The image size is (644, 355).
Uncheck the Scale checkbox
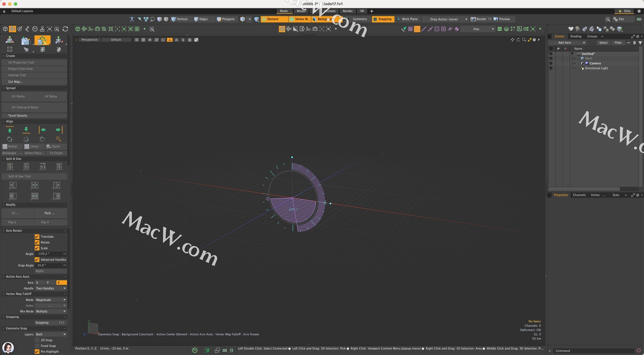tap(37, 248)
